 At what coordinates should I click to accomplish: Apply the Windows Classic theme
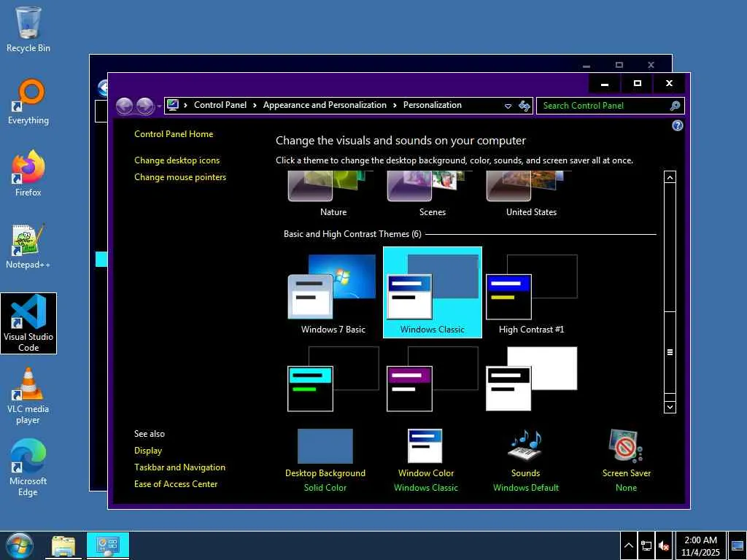[x=432, y=293]
